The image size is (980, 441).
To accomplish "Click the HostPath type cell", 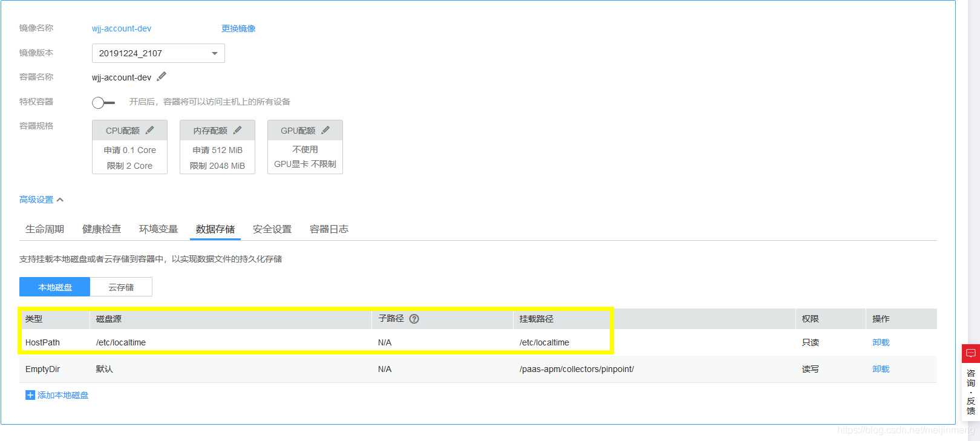I will [42, 342].
